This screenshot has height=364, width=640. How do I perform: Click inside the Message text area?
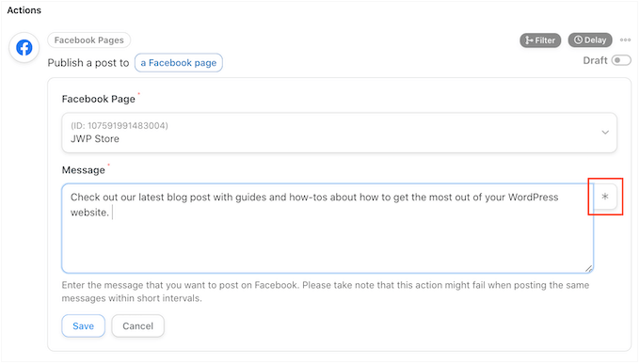[x=328, y=229]
